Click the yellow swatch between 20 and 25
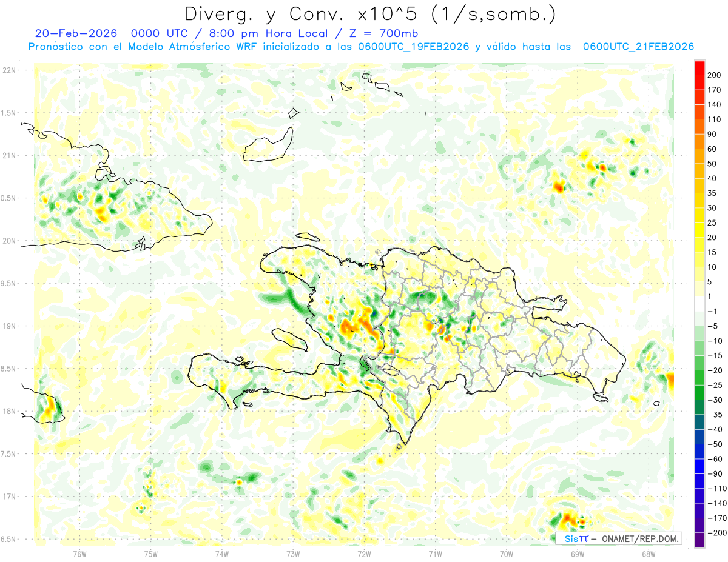Viewport: 728px width, 562px height. coord(700,230)
